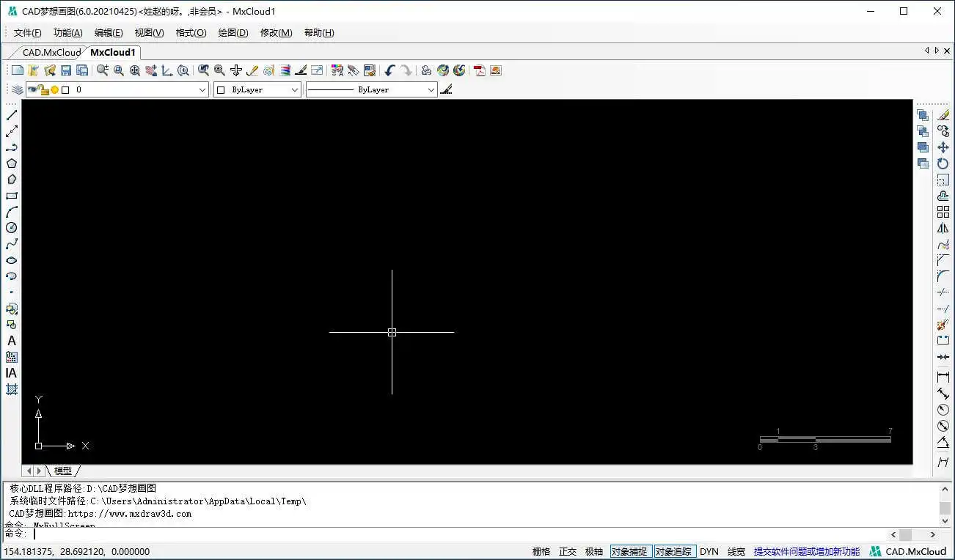Click the Print icon in toolbar

point(426,70)
